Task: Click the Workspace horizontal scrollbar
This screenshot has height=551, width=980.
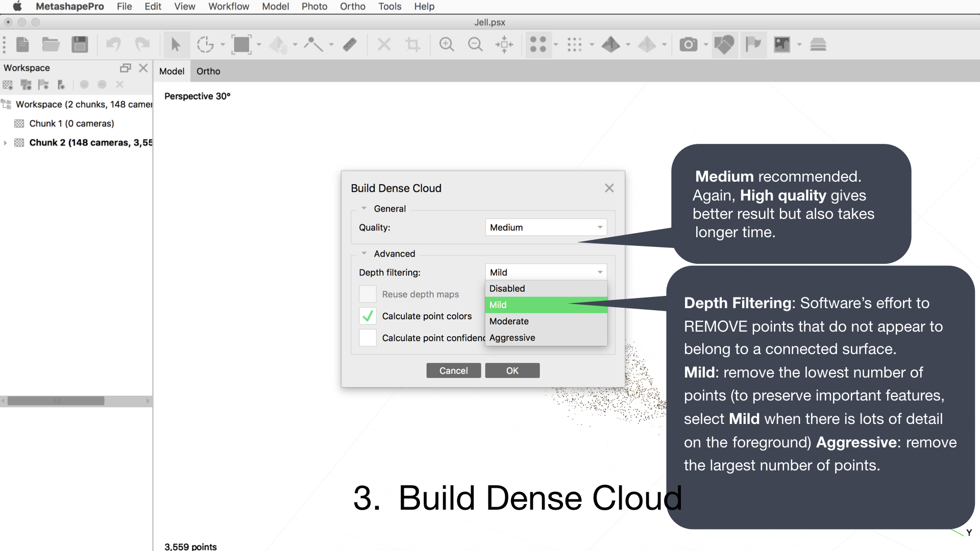Action: tap(56, 401)
